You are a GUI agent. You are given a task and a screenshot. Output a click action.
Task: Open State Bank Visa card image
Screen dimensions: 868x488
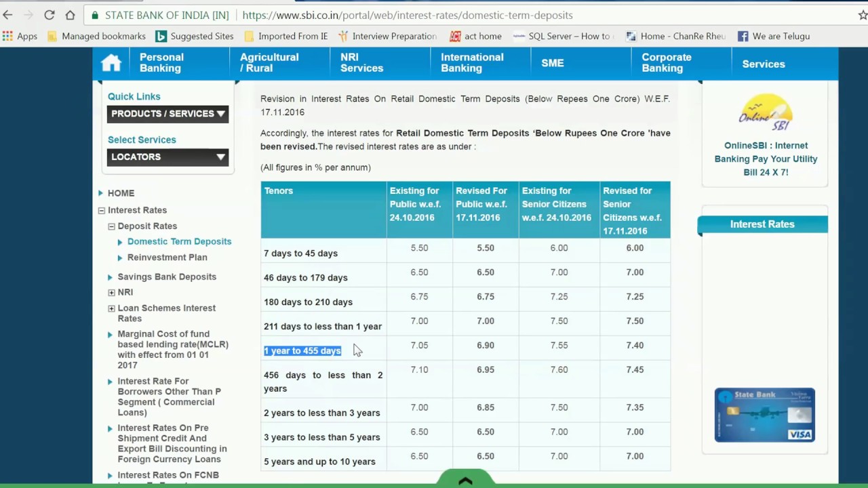[765, 415]
